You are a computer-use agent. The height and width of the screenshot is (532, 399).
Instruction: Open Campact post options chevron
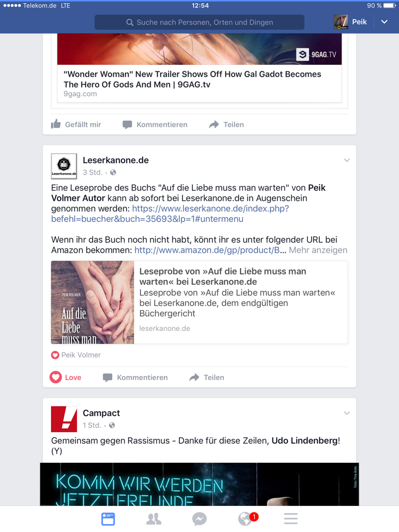(x=347, y=413)
